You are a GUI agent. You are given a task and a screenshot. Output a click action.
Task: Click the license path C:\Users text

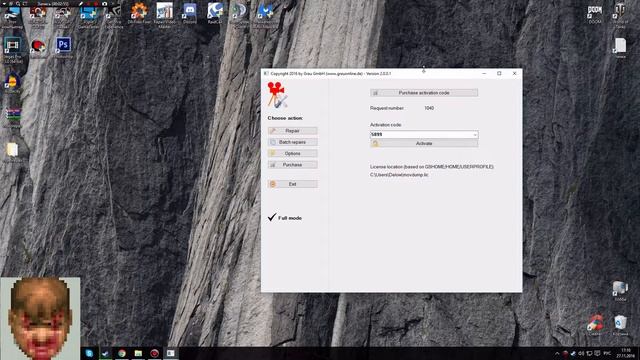click(x=399, y=175)
